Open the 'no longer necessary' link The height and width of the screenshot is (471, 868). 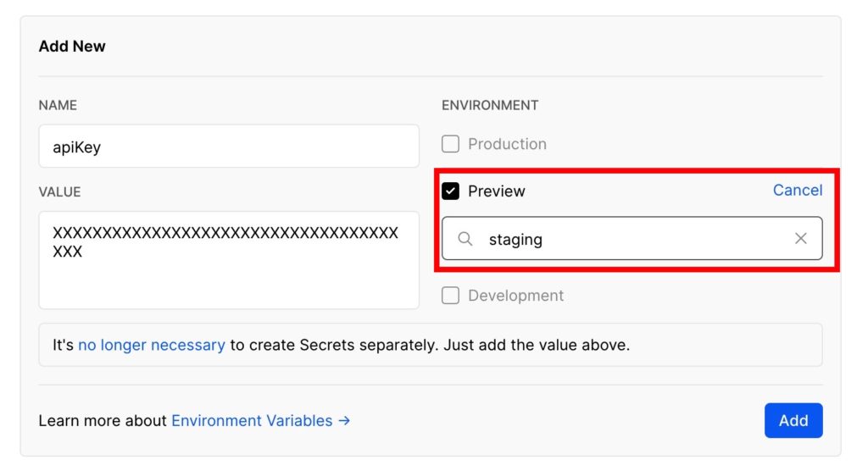point(152,345)
